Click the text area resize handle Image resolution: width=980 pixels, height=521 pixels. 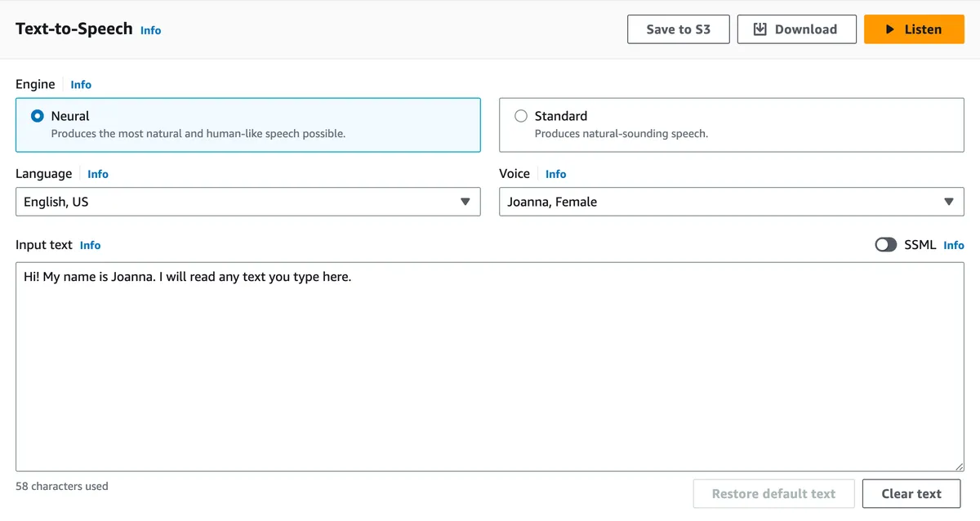pyautogui.click(x=959, y=466)
